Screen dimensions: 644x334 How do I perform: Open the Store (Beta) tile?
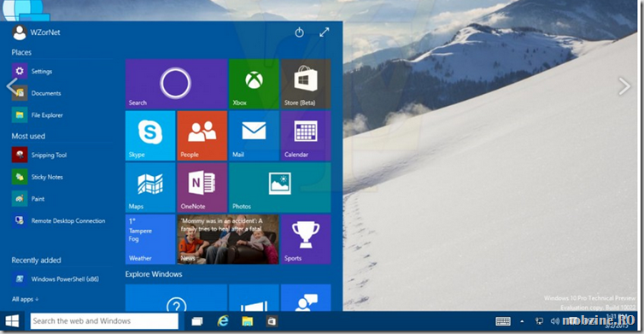(x=306, y=84)
